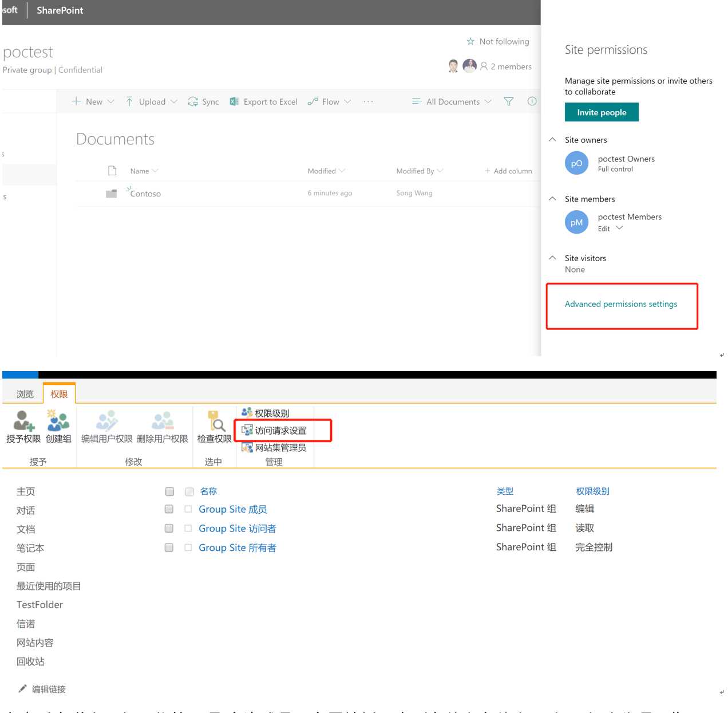The image size is (728, 713).
Task: Open the Modified By column dropdown chevron
Action: coord(440,171)
